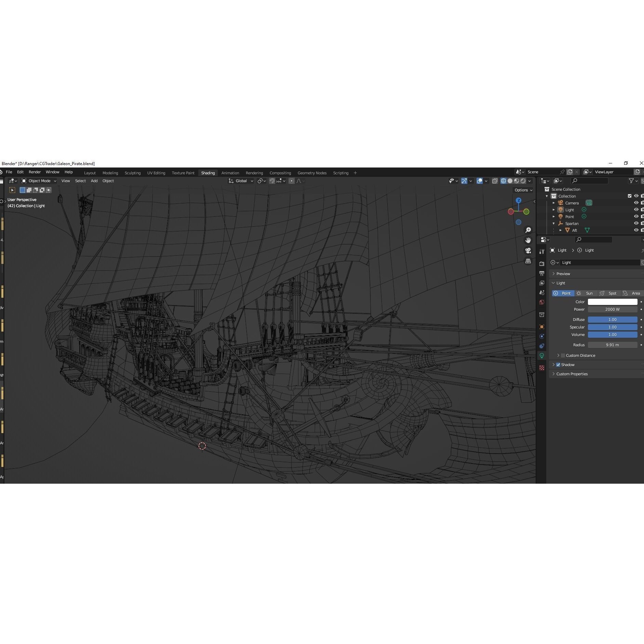Disable the Shadow checkbox
The height and width of the screenshot is (644, 644).
tap(558, 365)
